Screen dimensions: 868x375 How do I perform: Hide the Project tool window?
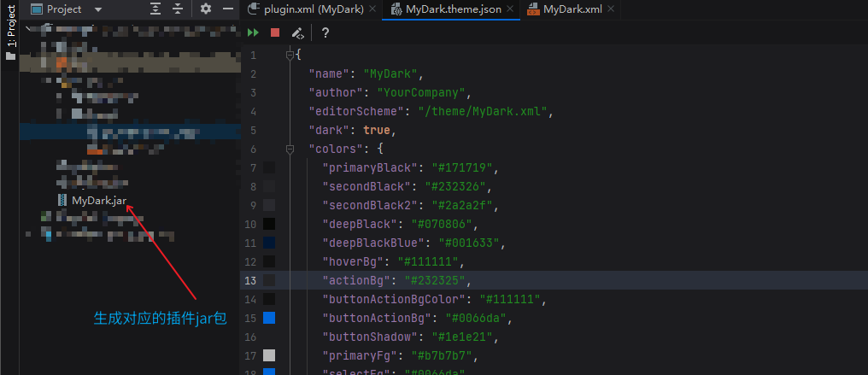(x=228, y=9)
